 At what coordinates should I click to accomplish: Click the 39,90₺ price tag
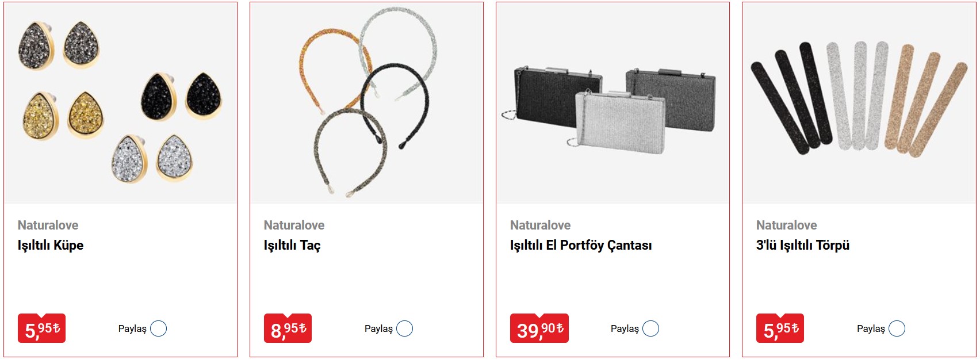click(539, 328)
